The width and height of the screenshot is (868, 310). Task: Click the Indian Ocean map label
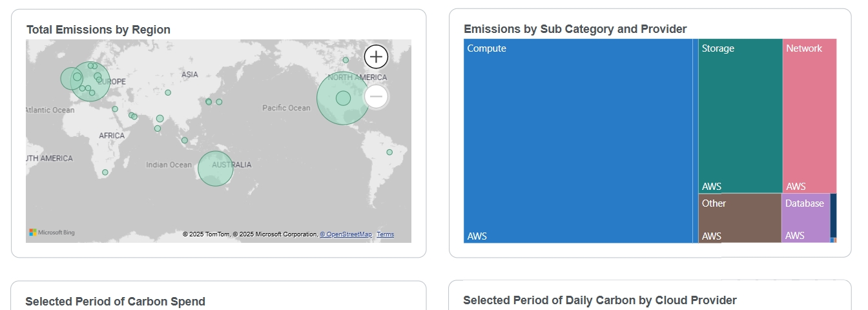(x=169, y=165)
